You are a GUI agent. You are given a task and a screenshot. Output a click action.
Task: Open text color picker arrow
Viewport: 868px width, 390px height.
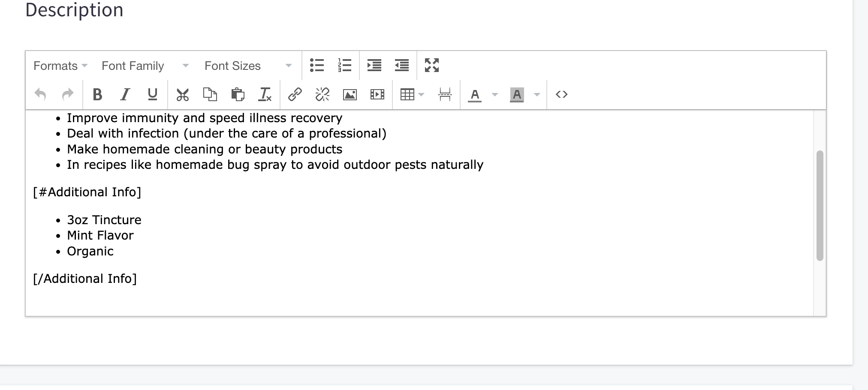(x=495, y=94)
